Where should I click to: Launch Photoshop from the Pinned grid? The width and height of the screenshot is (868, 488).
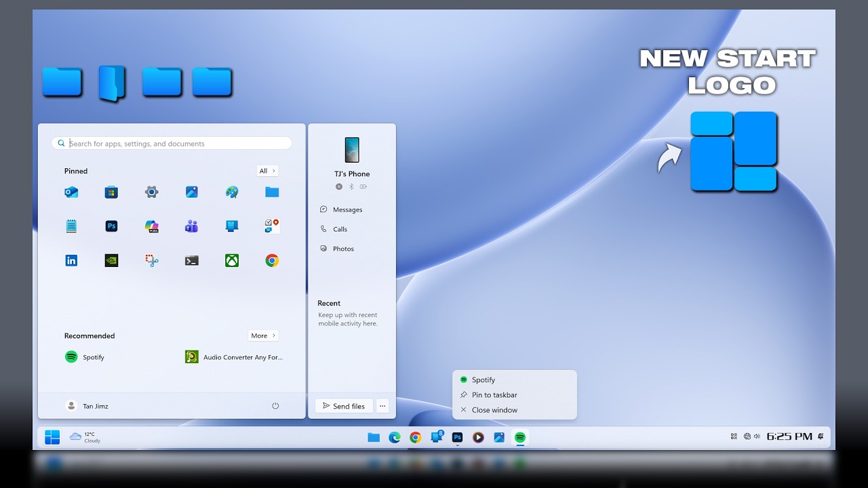coord(111,226)
